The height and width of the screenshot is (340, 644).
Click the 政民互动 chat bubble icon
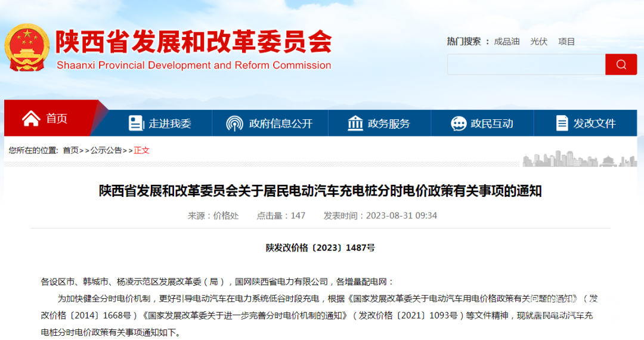click(x=459, y=123)
